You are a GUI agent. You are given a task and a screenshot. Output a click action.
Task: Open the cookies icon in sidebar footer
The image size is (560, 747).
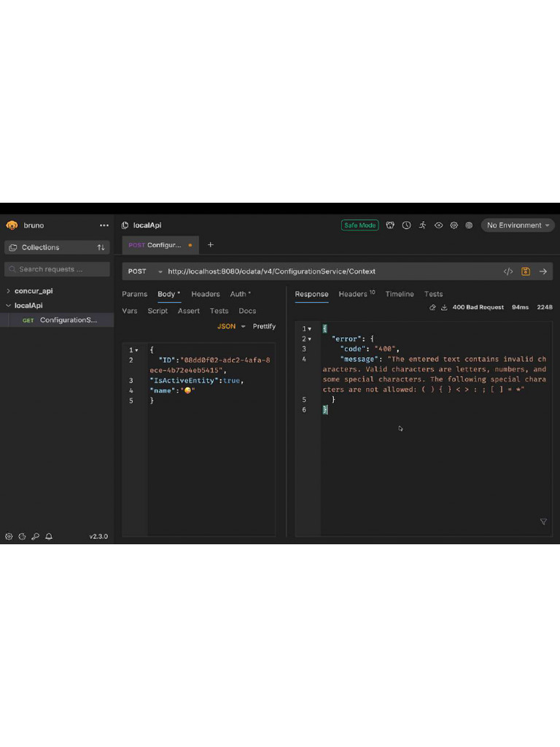click(x=22, y=536)
